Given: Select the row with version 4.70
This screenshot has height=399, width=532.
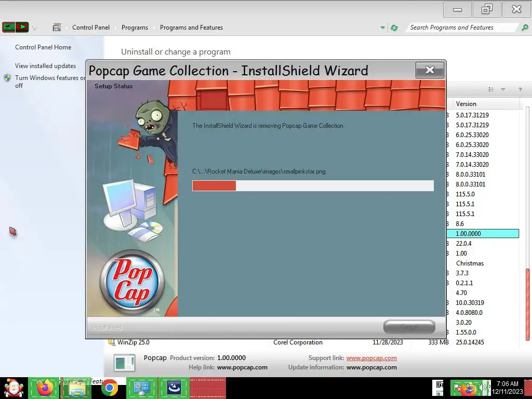Looking at the screenshot, I should [483, 293].
